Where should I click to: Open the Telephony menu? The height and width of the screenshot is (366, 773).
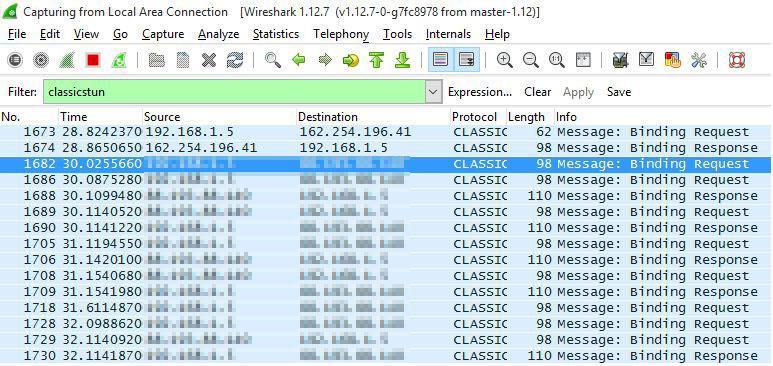[x=341, y=34]
